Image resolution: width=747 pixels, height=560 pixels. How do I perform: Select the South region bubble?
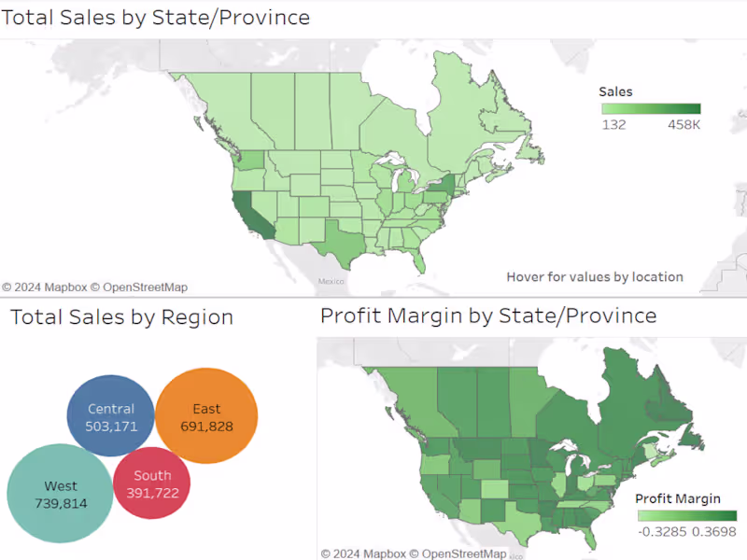click(x=151, y=483)
